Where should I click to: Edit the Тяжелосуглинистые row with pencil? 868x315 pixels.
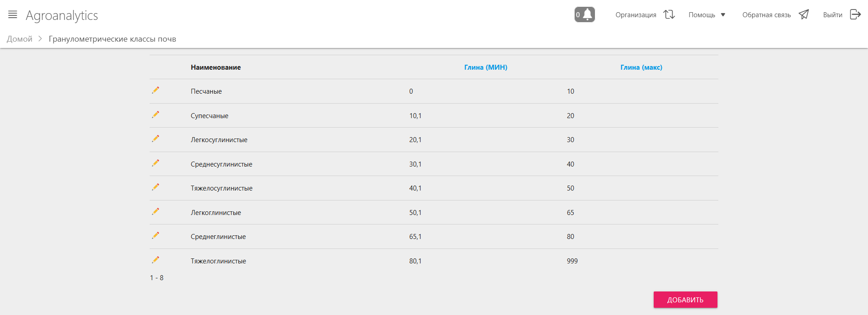[x=156, y=187]
